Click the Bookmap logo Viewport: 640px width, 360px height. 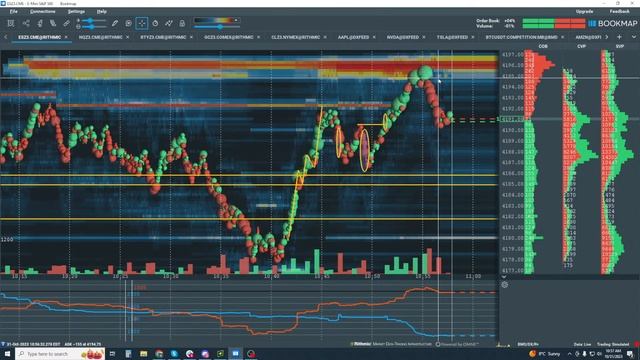coord(613,24)
